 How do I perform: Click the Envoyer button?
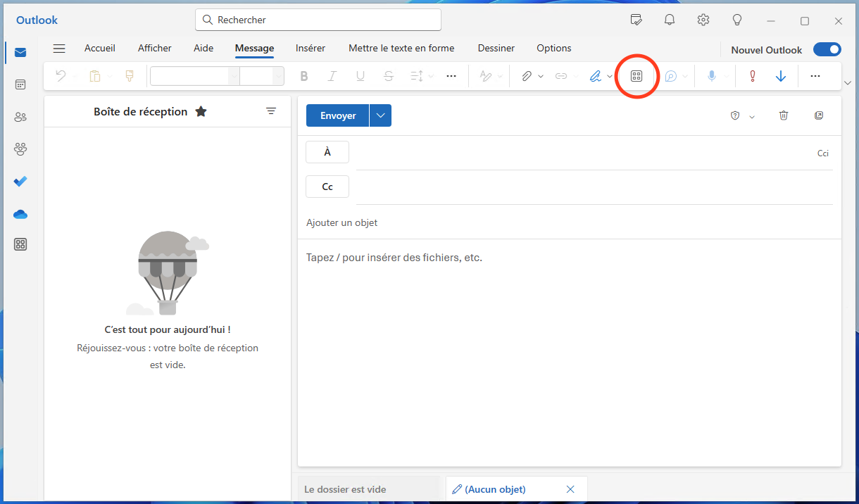[338, 115]
